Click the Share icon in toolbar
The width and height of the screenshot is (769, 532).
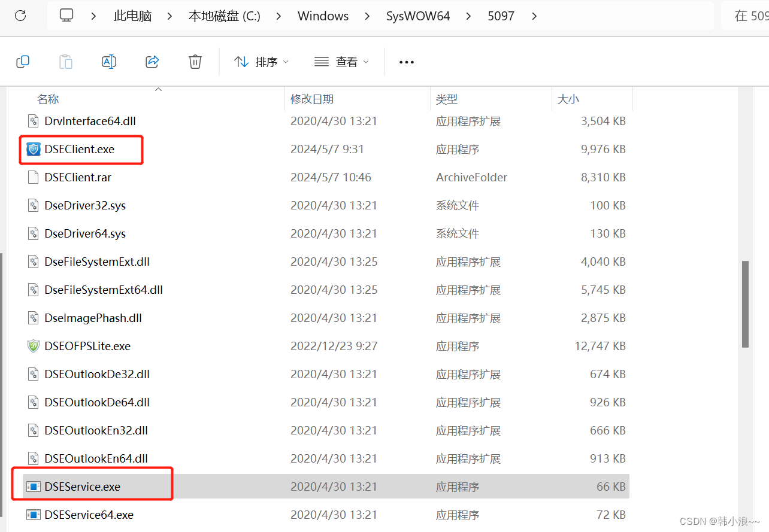(152, 62)
